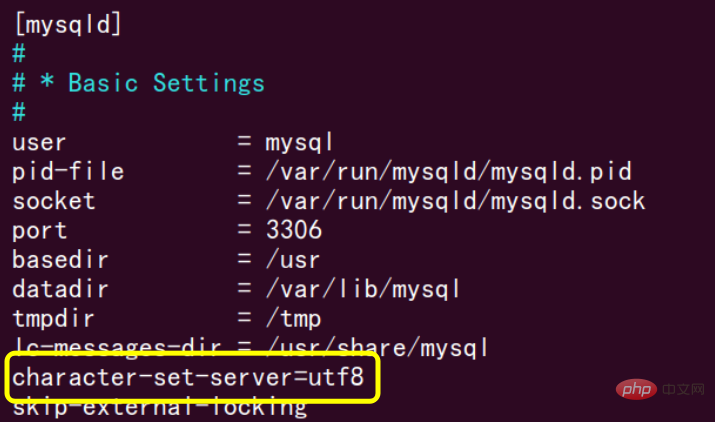The width and height of the screenshot is (715, 422).
Task: Place cursor on the user key
Action: tap(39, 142)
